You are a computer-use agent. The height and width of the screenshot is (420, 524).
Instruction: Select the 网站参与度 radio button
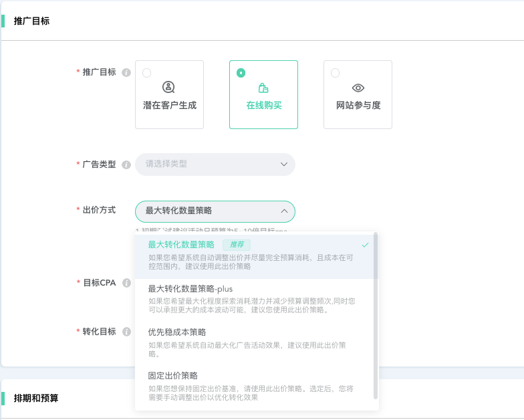335,73
